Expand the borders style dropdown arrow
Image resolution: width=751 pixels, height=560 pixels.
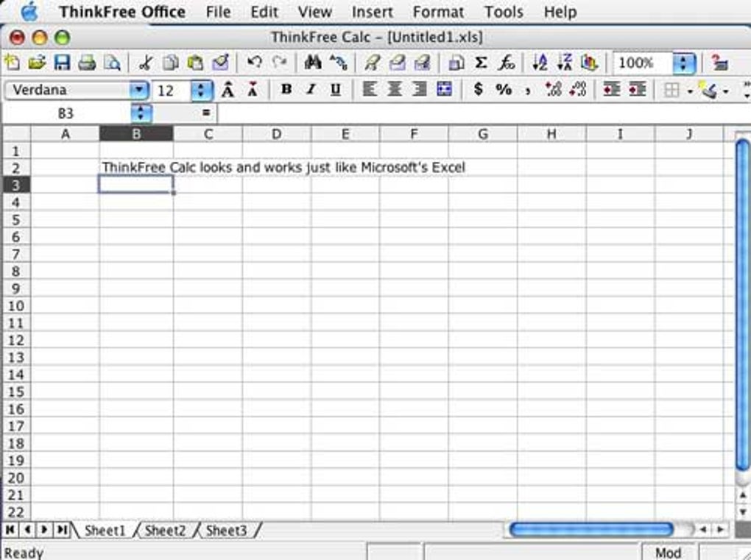690,91
